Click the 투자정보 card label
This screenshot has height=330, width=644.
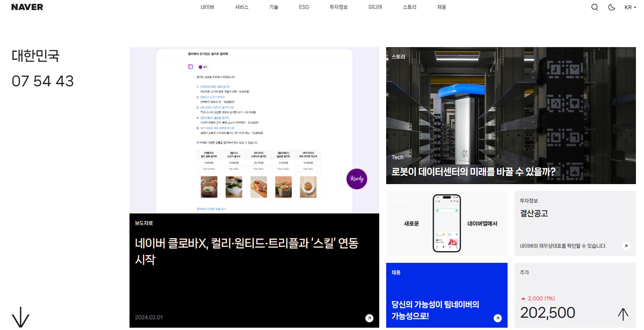[529, 201]
